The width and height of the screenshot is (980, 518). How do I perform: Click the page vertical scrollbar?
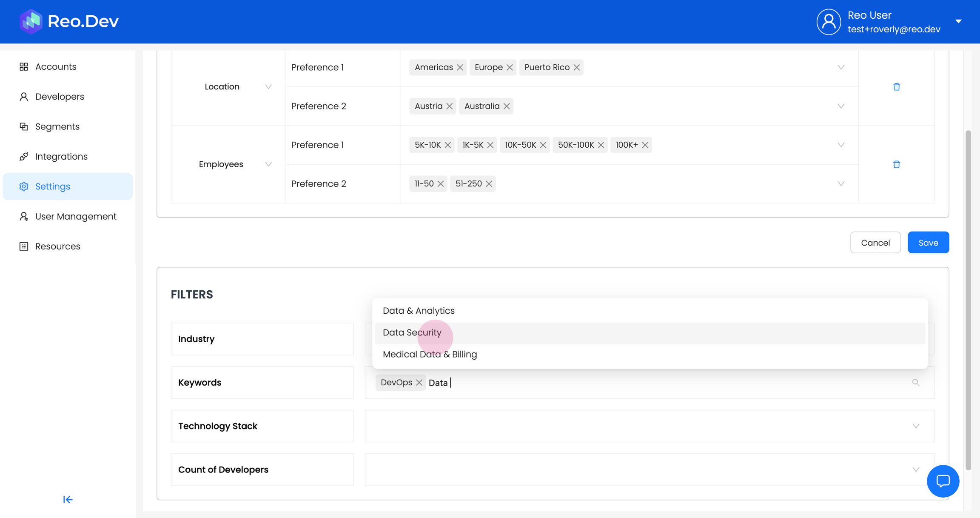[968, 298]
